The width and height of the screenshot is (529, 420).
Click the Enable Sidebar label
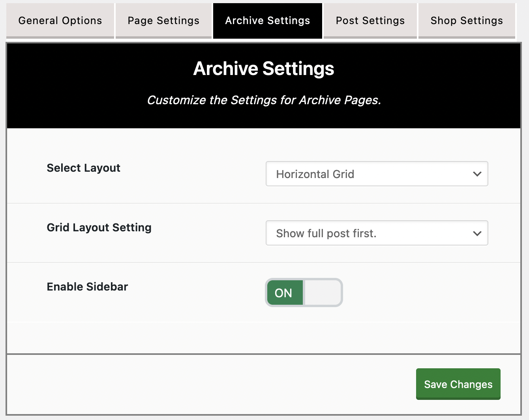(x=87, y=287)
